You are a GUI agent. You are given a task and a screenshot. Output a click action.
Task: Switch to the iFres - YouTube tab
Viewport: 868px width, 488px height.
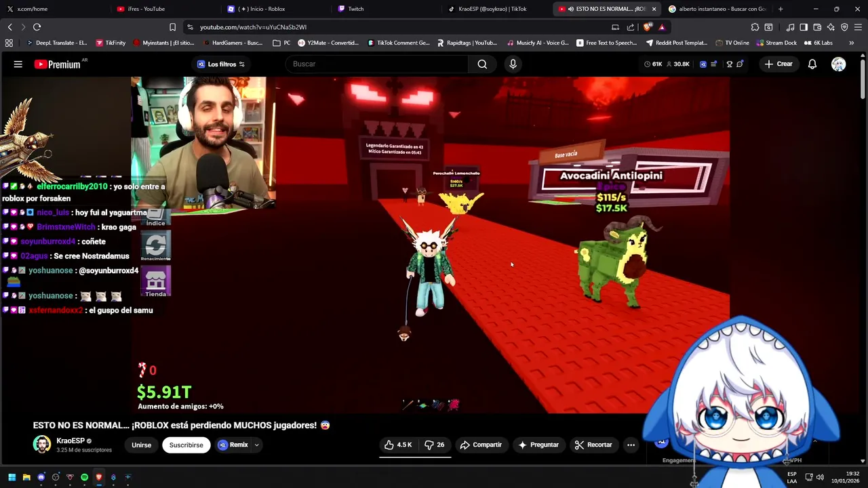pos(166,9)
